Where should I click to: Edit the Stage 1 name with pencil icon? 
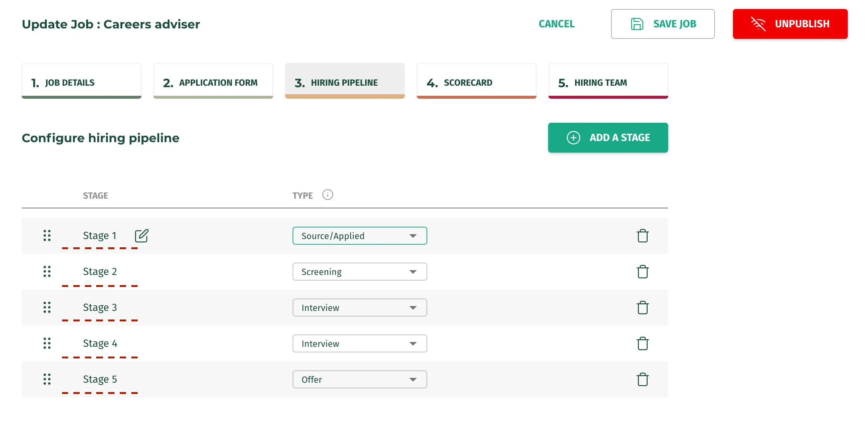(141, 236)
